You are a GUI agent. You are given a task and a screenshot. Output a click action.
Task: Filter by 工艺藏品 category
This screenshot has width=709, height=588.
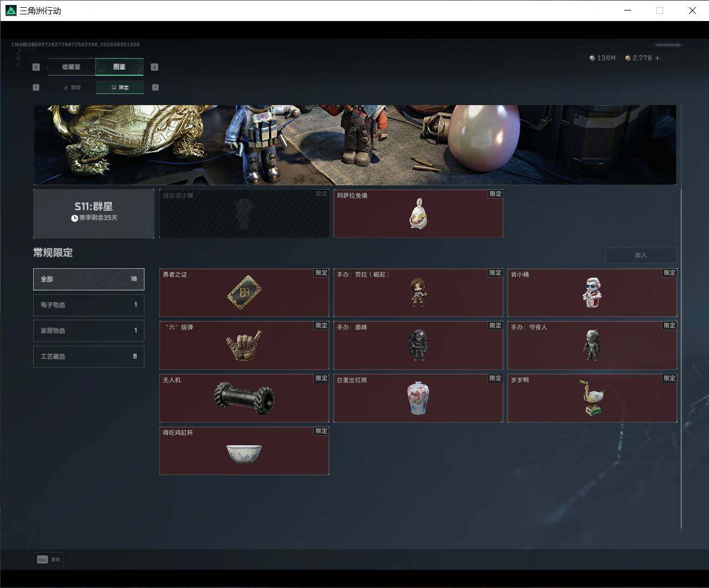tap(89, 357)
